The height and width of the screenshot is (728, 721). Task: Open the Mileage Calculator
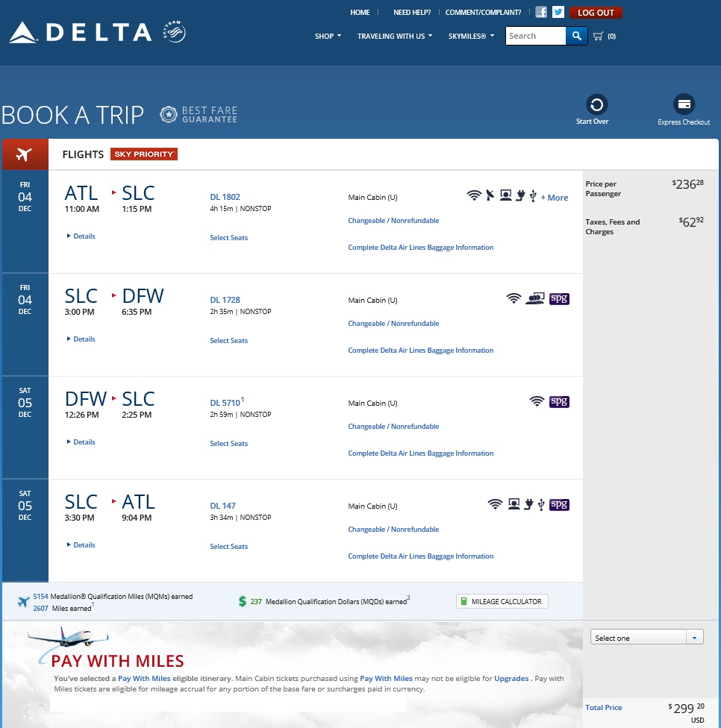502,601
